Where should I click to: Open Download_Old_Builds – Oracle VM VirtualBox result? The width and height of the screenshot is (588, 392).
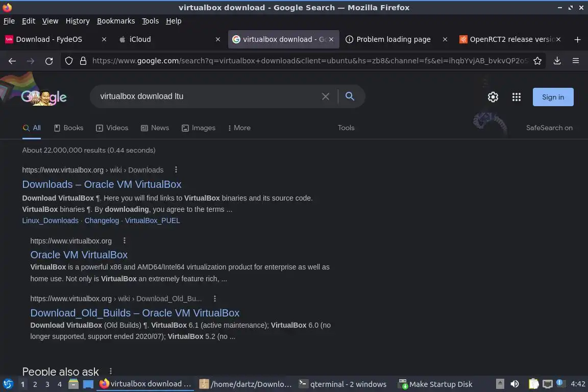pos(135,313)
